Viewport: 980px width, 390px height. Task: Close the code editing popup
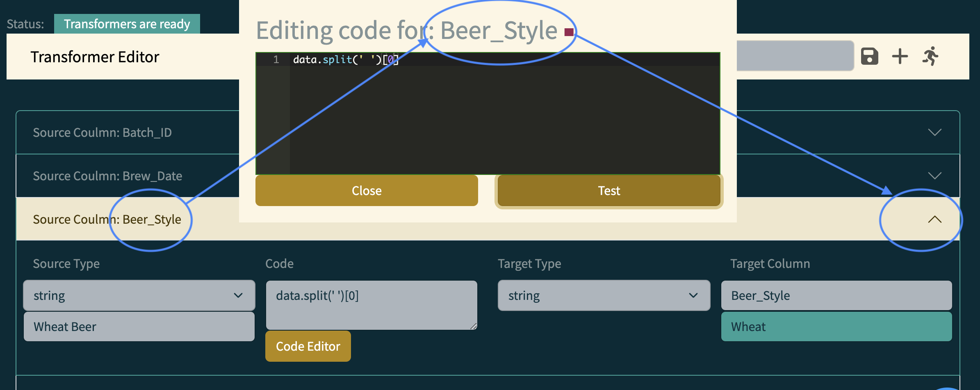pyautogui.click(x=366, y=190)
